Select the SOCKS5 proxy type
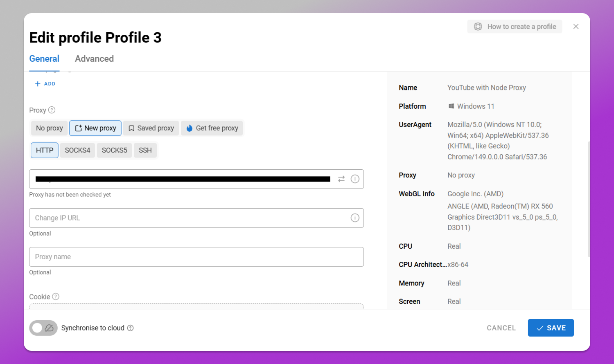 115,151
